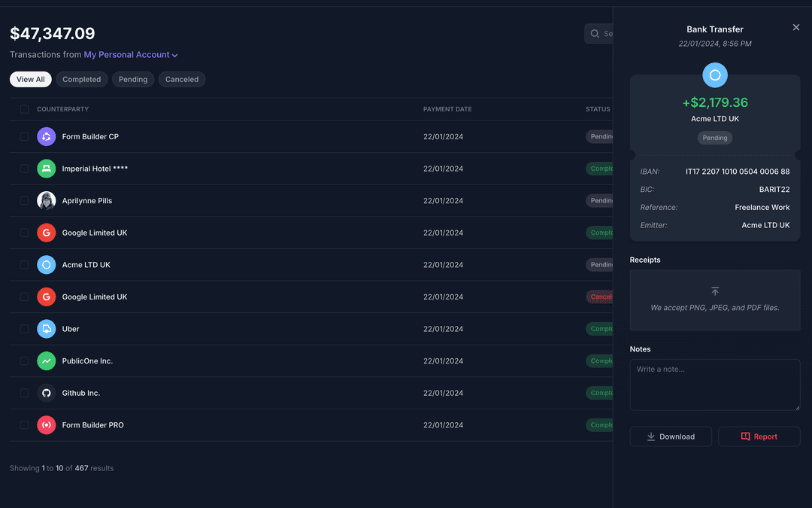Switch to the Completed filter tab
812x508 pixels.
81,80
